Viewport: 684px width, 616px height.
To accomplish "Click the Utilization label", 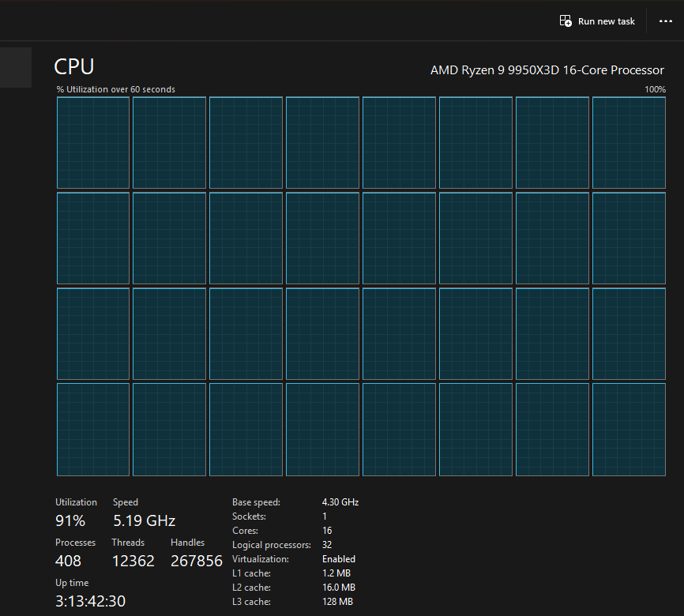I will pos(77,502).
